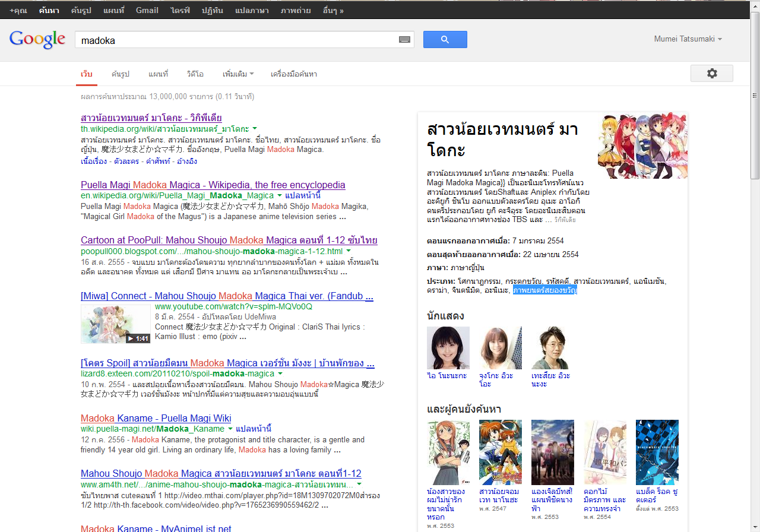Open the แองเจิลบีทส์ cover image
The image size is (760, 532).
point(553,452)
